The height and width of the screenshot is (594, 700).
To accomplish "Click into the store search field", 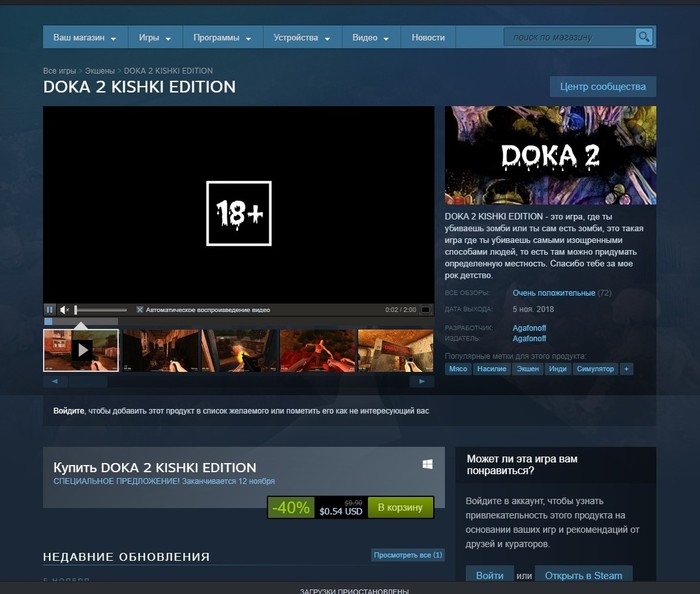I will click(570, 37).
